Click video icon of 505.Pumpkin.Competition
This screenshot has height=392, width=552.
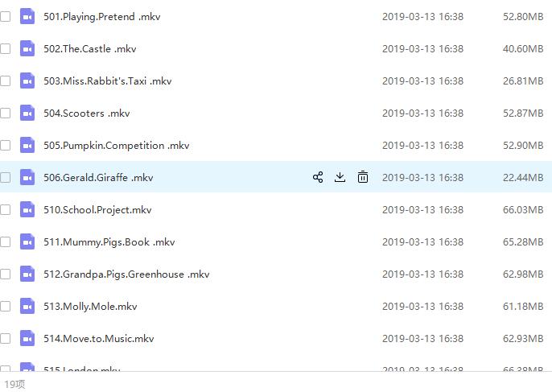(x=27, y=145)
